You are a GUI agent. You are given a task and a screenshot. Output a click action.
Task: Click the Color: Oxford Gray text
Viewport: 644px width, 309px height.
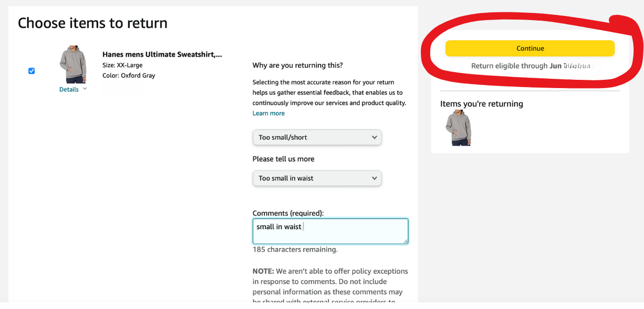129,76
